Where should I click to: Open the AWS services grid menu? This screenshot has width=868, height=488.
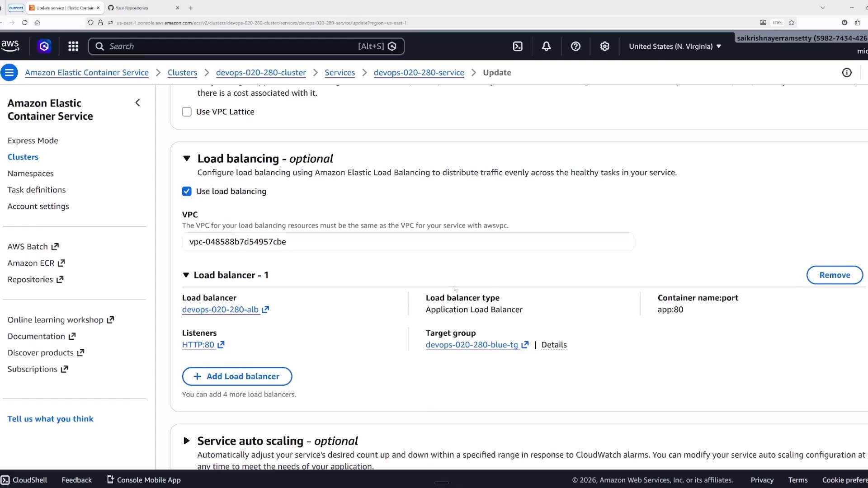(x=73, y=46)
